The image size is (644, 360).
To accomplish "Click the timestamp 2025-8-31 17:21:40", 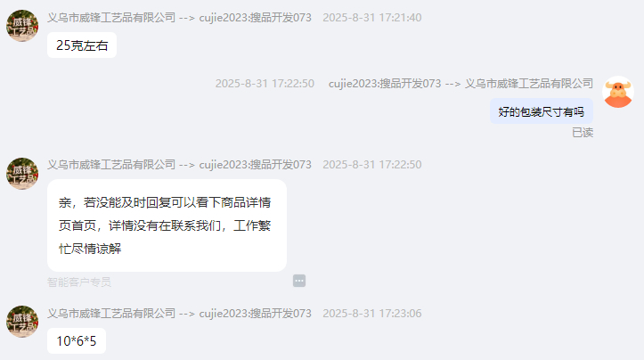I will point(372,18).
